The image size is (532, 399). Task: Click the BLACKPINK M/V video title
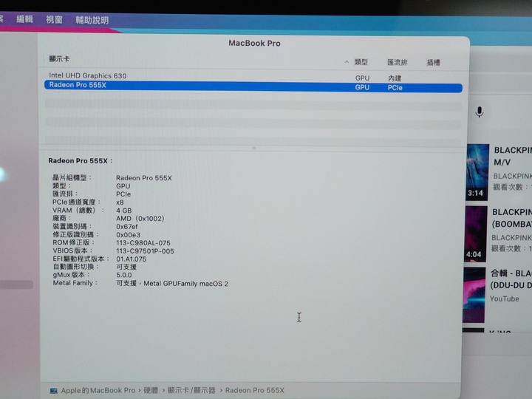point(512,156)
